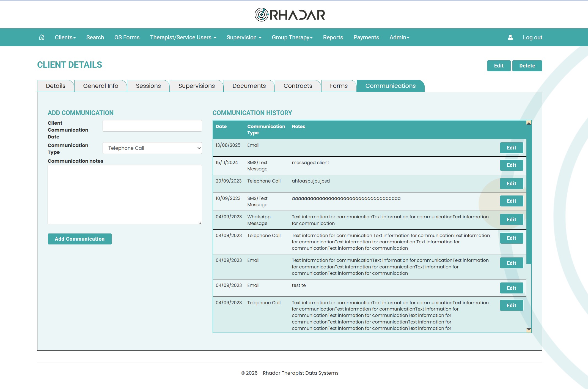The image size is (588, 389).
Task: Edit the WhatsApp Message entry
Action: point(512,220)
